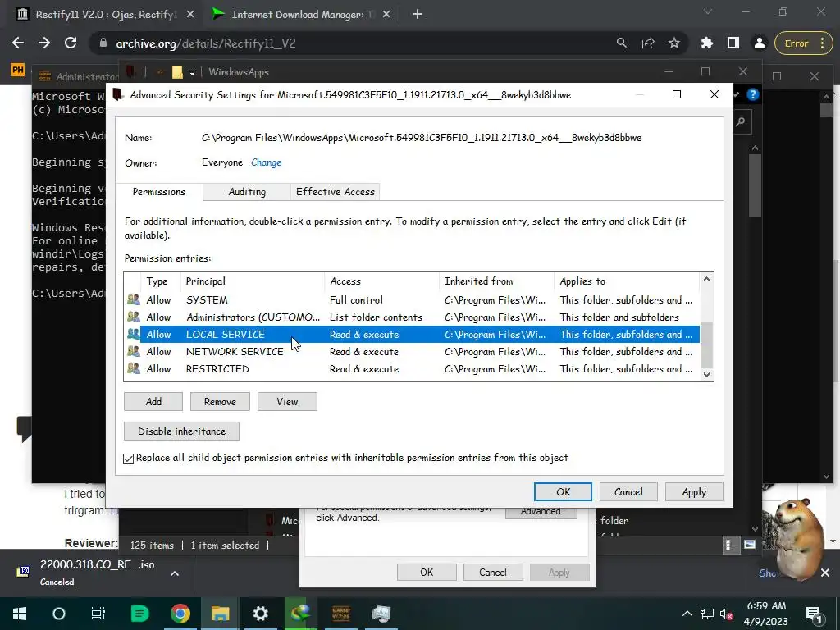Select the Administrators permission entry
Screen dimensions: 840x630
(412, 317)
